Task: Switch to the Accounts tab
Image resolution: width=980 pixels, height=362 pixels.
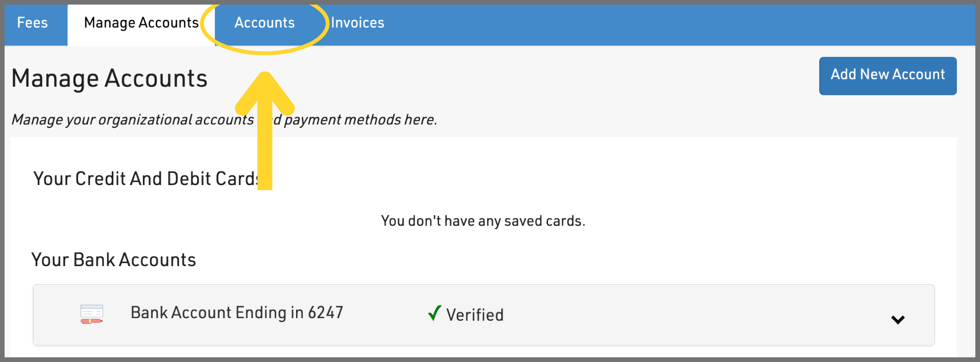Action: click(x=264, y=23)
